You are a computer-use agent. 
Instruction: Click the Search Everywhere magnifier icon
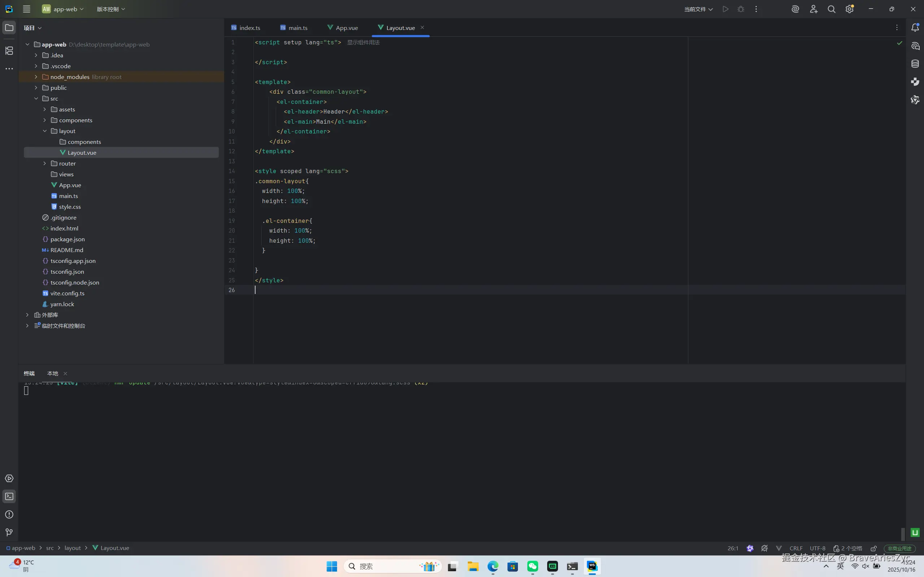click(831, 9)
